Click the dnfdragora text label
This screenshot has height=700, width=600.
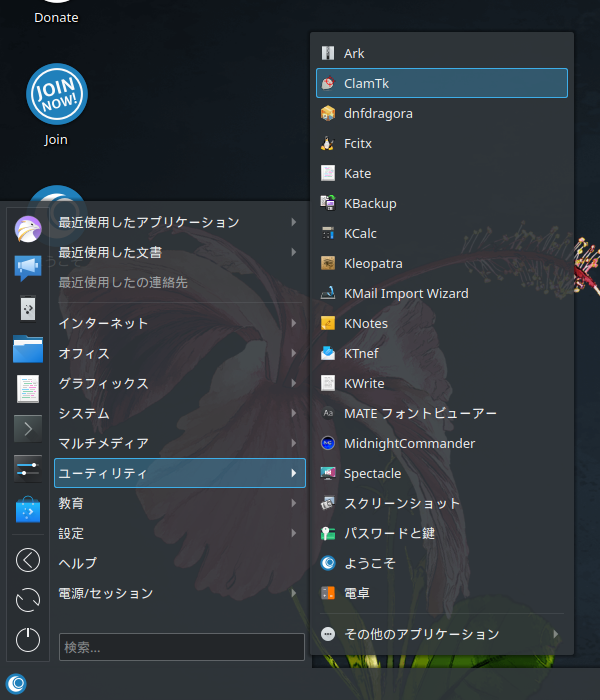[378, 113]
